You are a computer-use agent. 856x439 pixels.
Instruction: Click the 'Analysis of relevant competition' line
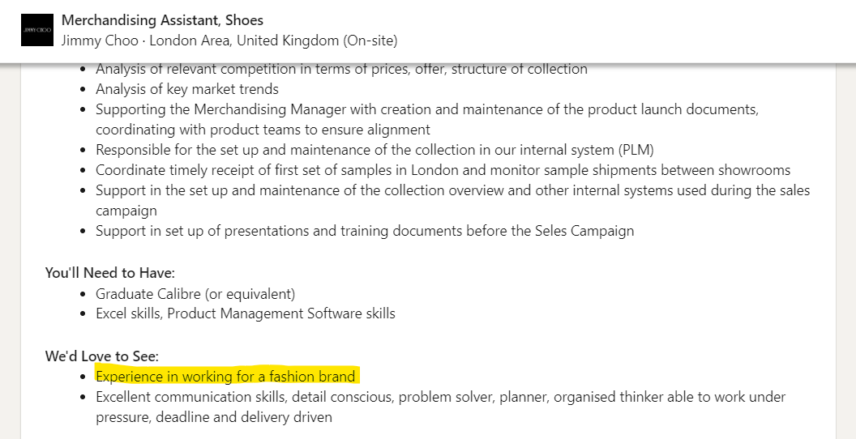point(341,69)
